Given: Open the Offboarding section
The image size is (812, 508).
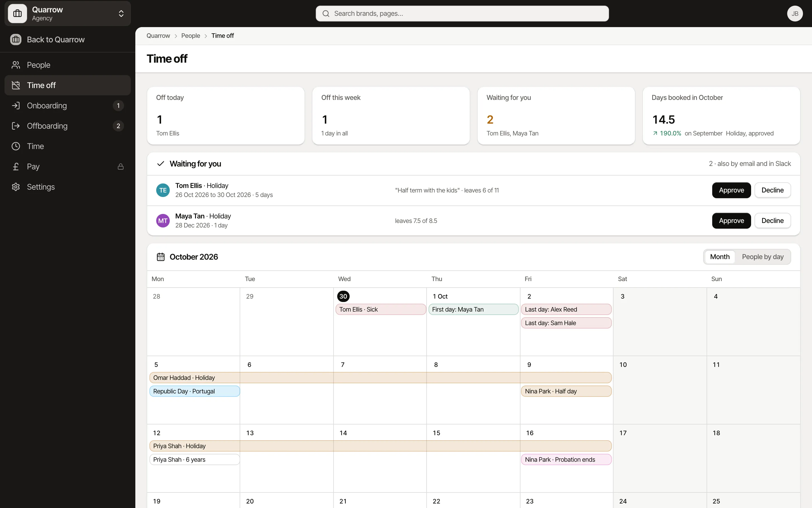Looking at the screenshot, I should 67,126.
